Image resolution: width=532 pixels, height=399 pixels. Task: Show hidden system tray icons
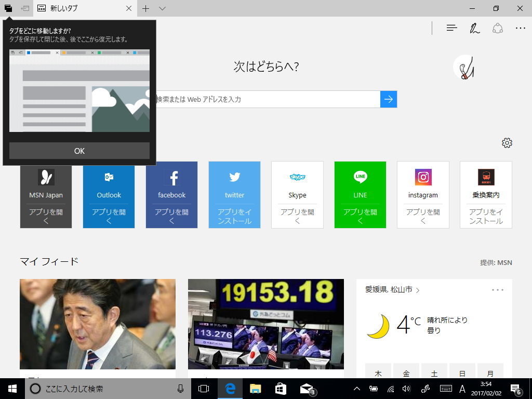click(357, 389)
